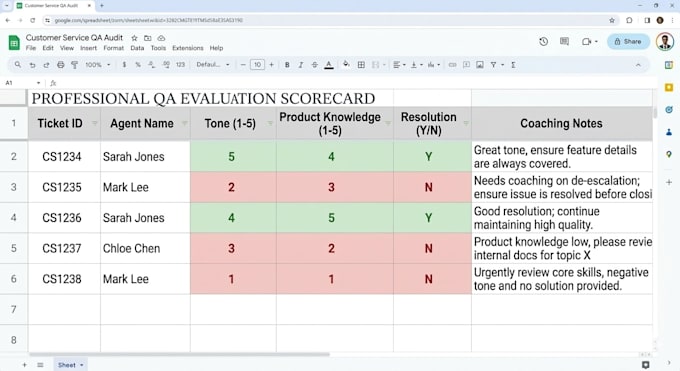Image resolution: width=680 pixels, height=371 pixels.
Task: Click the move to folder icon
Action: 147,38
